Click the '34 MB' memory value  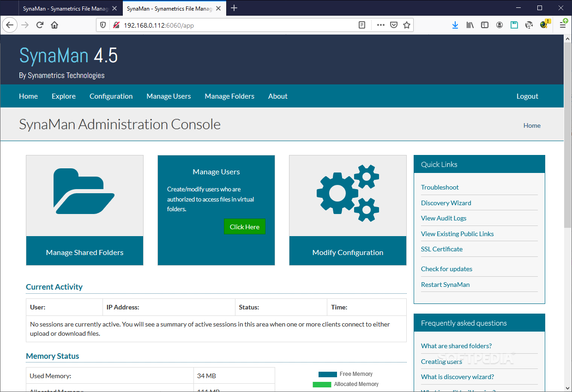click(206, 376)
